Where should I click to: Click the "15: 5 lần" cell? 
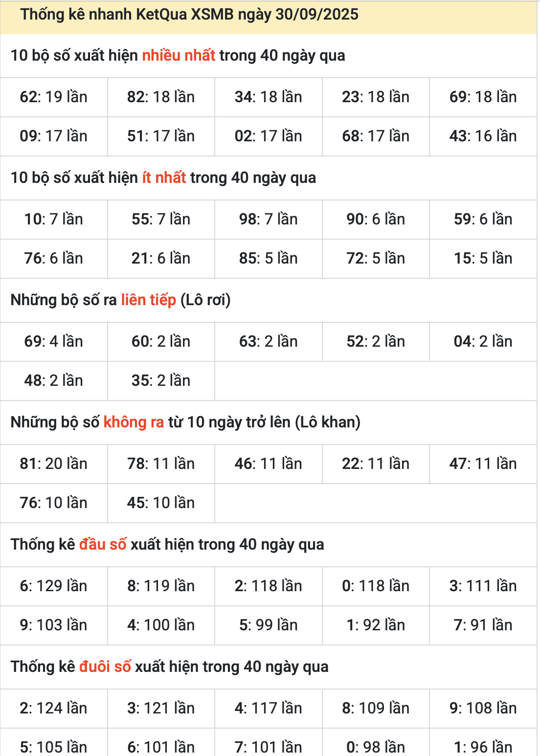pyautogui.click(x=483, y=258)
